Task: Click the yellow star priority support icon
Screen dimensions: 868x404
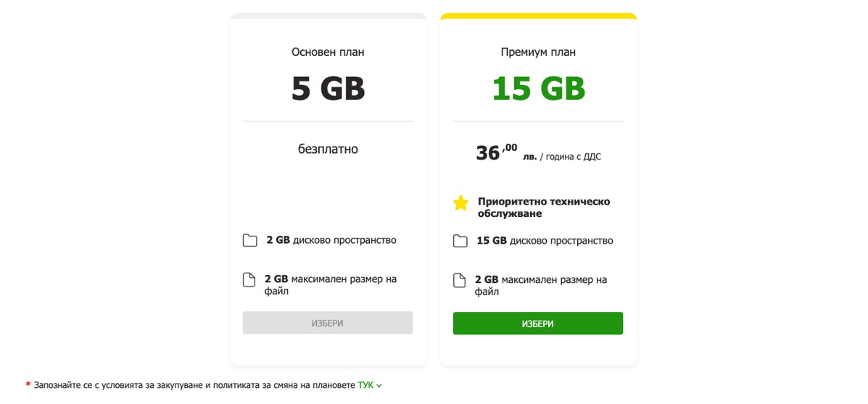Action: tap(460, 203)
